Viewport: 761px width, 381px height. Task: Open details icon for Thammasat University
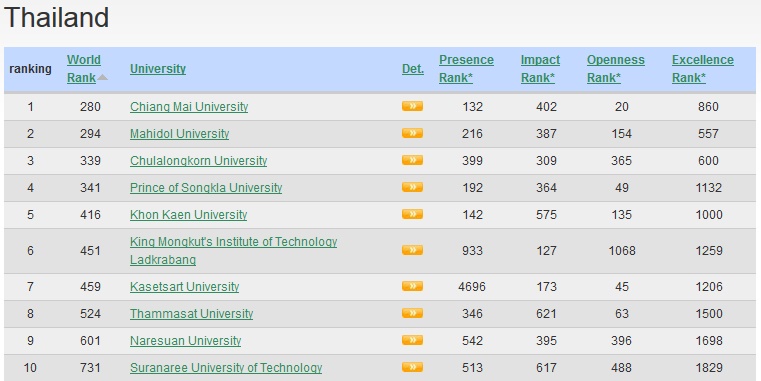[x=412, y=314]
